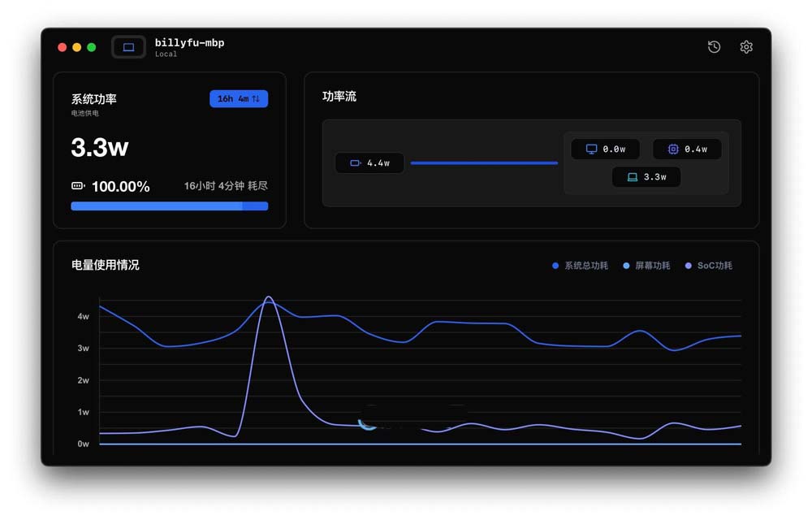Click the 功率流 heading
The image size is (812, 520).
tap(339, 97)
